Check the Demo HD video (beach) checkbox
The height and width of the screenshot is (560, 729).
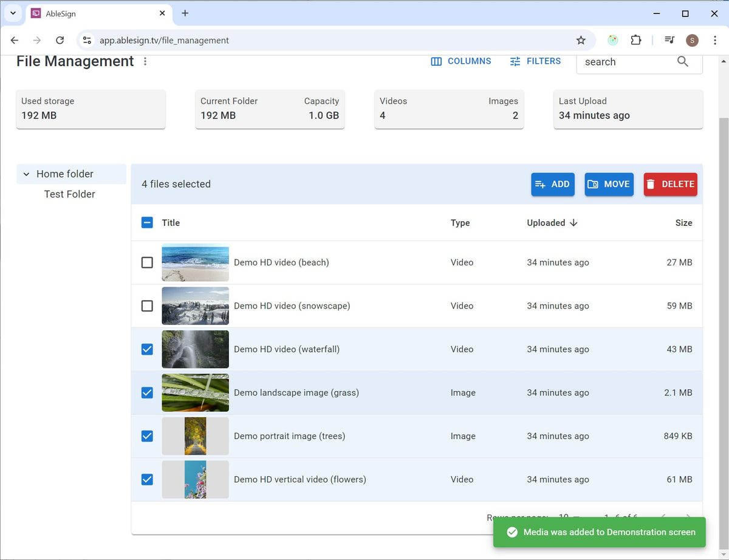[146, 262]
